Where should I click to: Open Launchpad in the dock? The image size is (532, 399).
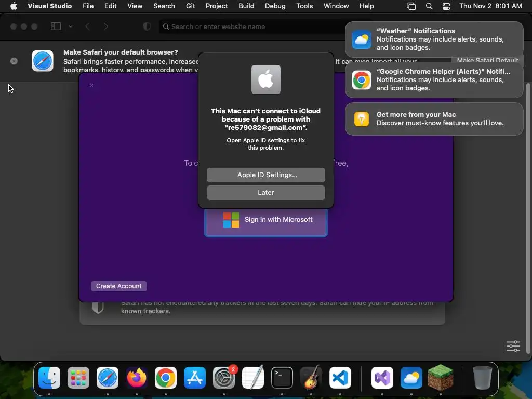78,377
